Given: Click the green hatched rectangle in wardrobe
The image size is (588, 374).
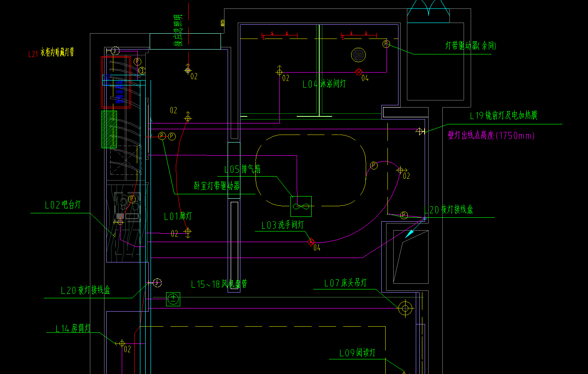Looking at the screenshot, I should pyautogui.click(x=109, y=129).
